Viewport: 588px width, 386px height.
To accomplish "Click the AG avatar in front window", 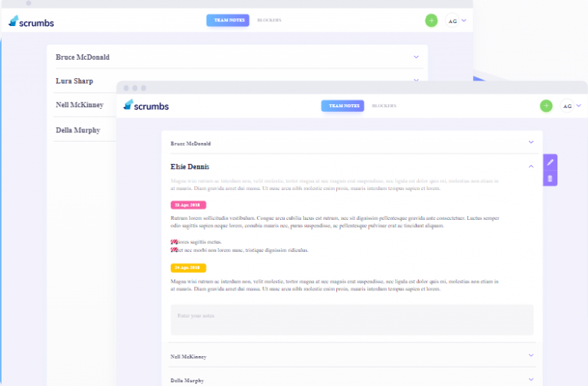I will tap(567, 106).
